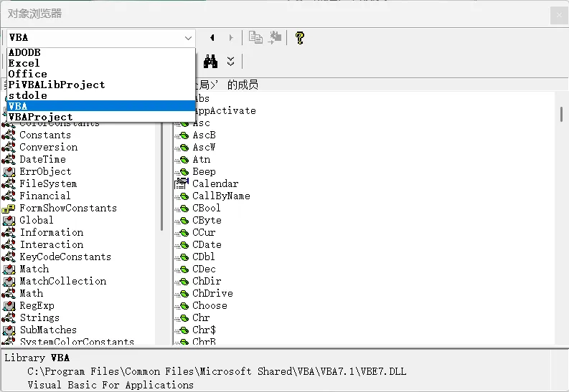Select Chr$ function member
Screen dimensions: 569x392
pos(204,330)
